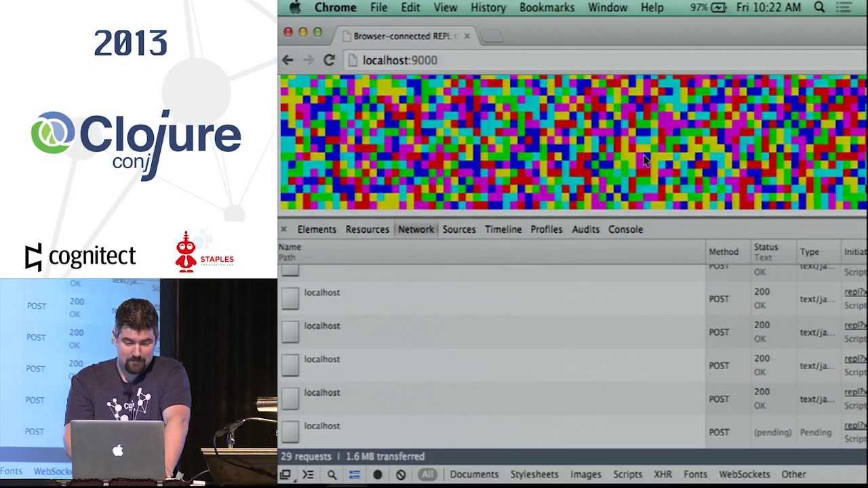
Task: Click the (pending) status cell
Action: click(x=772, y=432)
